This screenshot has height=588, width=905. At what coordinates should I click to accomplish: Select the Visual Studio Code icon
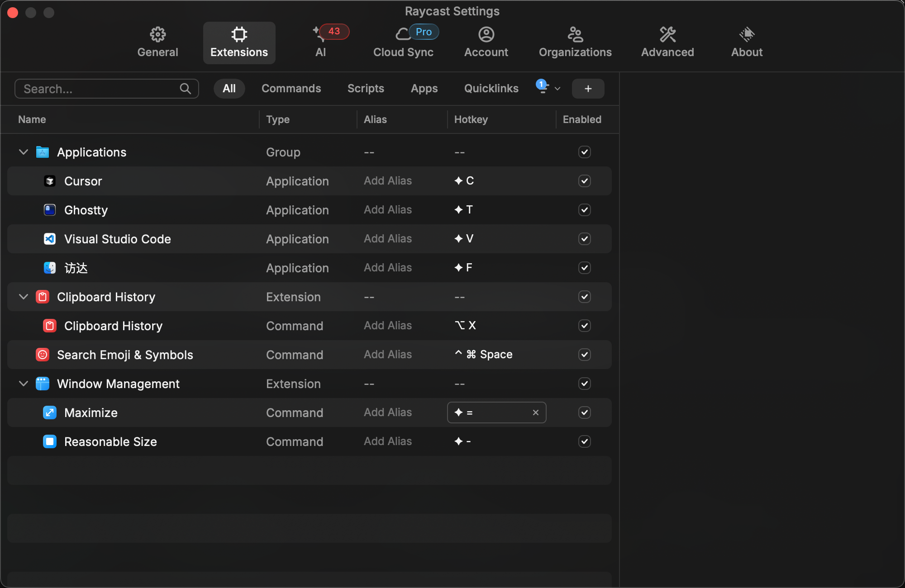tap(49, 239)
